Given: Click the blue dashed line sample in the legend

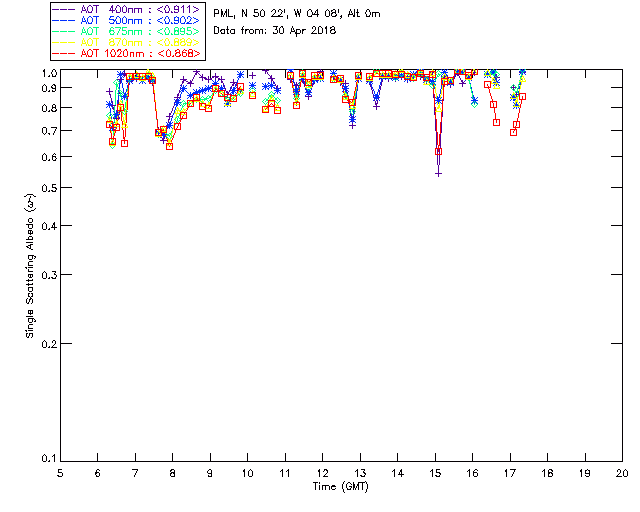Looking at the screenshot, I should pyautogui.click(x=64, y=20).
